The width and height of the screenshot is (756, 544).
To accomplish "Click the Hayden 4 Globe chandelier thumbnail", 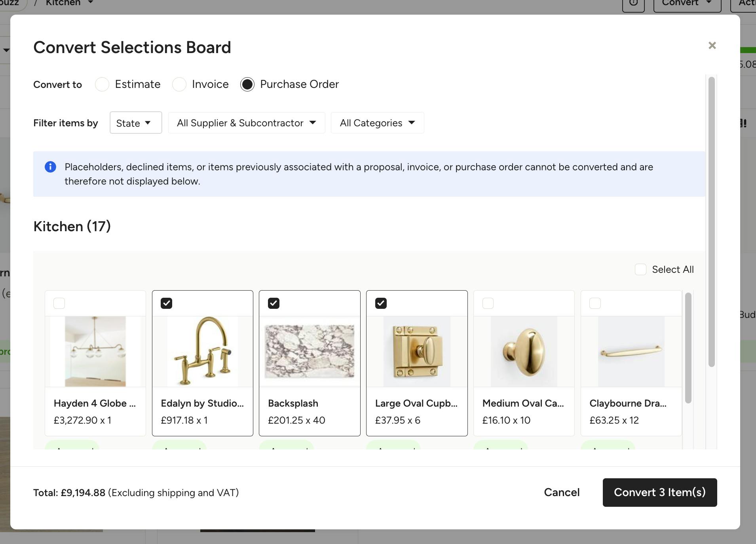I will pos(95,352).
